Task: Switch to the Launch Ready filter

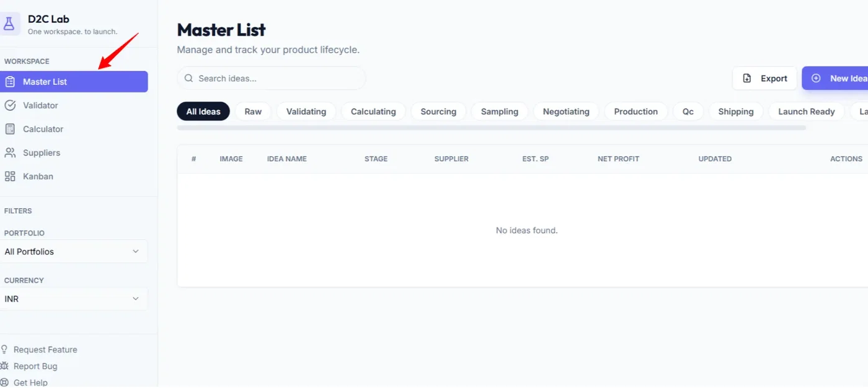Action: (x=806, y=112)
